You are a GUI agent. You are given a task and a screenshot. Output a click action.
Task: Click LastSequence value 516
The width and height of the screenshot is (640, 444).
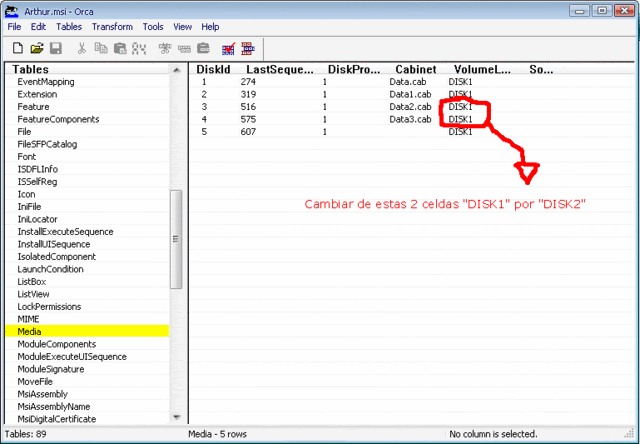248,107
